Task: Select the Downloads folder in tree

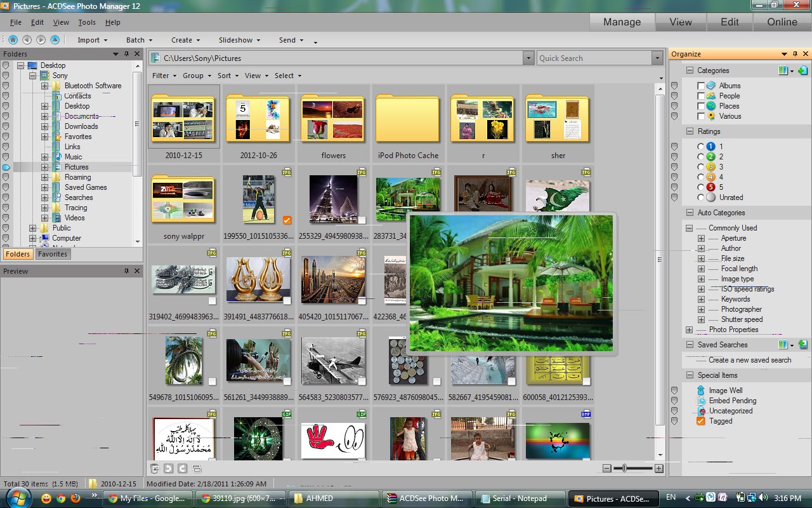Action: [x=81, y=126]
